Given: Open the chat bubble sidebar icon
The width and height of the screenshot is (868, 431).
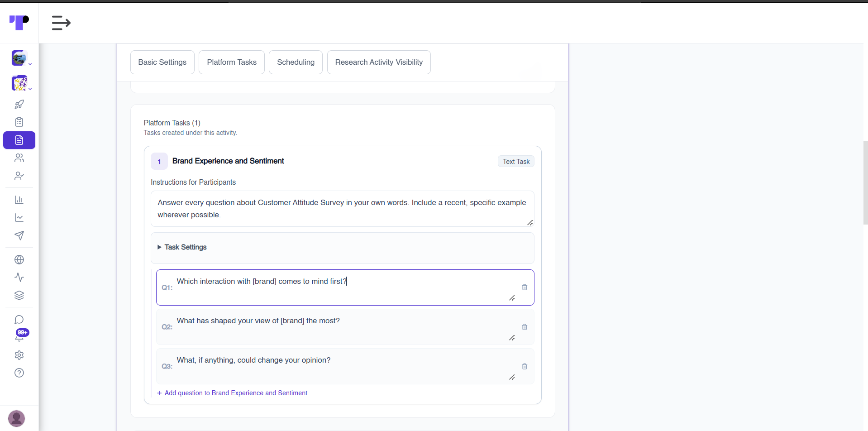Looking at the screenshot, I should pos(19,320).
